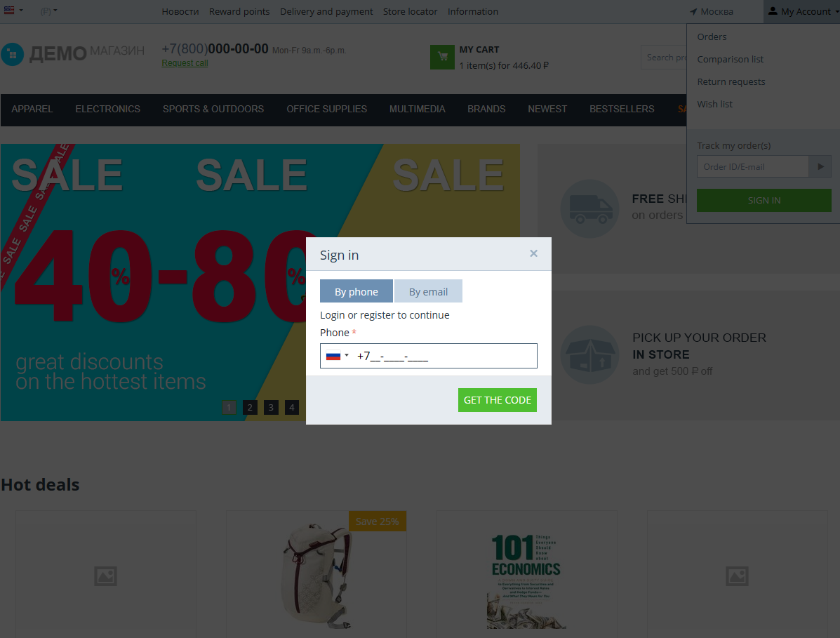Focus the Phone number input field

click(429, 356)
